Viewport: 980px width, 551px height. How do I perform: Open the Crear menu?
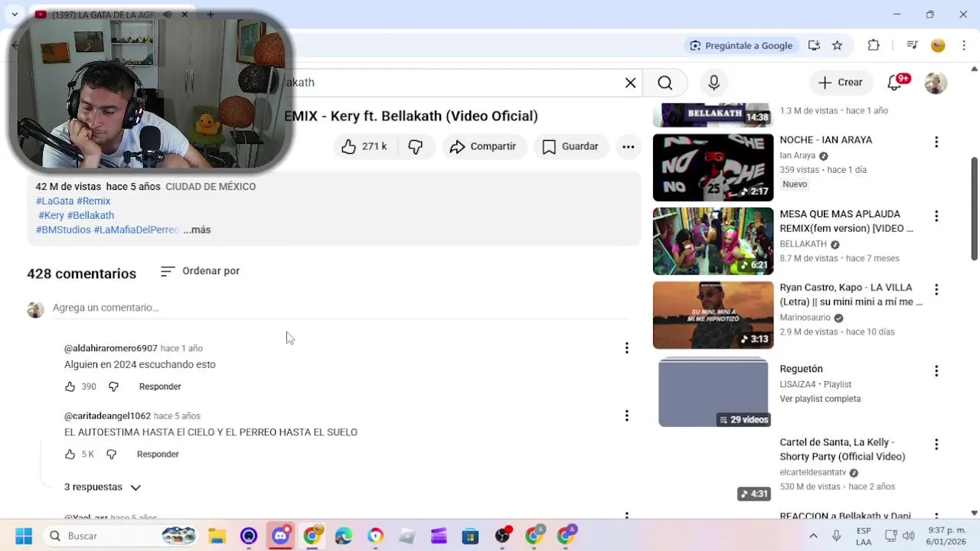(x=840, y=83)
